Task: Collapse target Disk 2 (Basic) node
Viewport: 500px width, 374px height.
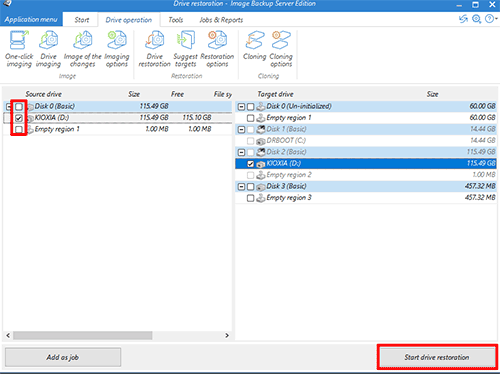Action: click(x=241, y=152)
